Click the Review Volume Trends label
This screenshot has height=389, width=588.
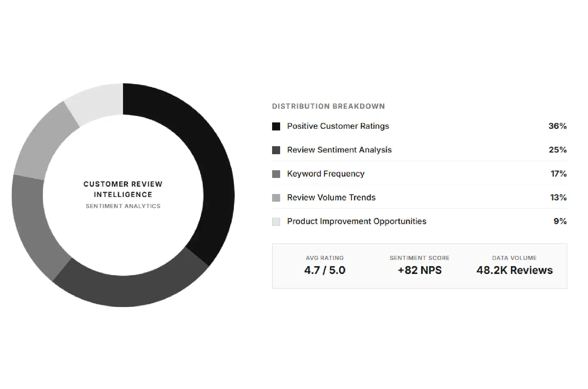[331, 197]
